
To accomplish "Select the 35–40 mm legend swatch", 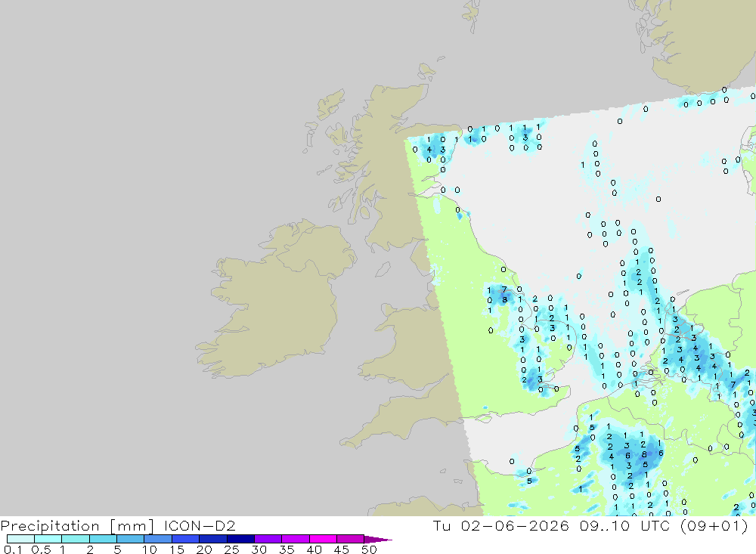I will click(x=295, y=539).
